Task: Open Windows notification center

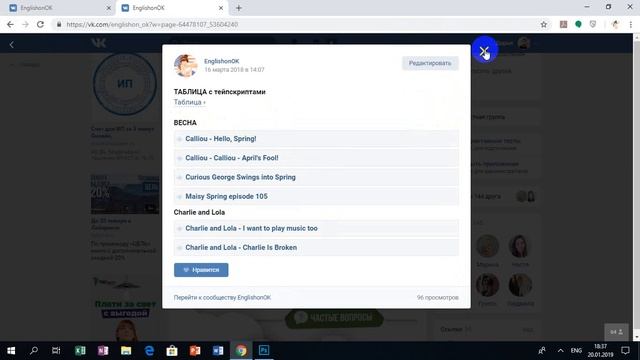Action: (625, 351)
